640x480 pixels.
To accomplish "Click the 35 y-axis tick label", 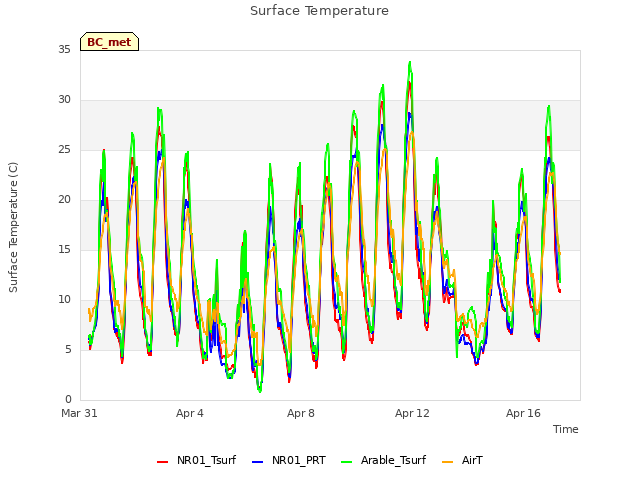I will coord(64,49).
